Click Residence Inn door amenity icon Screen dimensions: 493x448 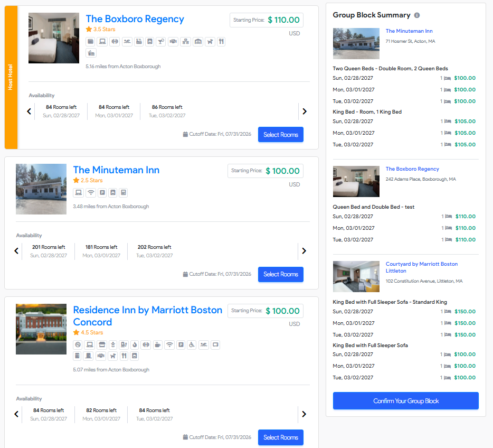[x=88, y=356]
